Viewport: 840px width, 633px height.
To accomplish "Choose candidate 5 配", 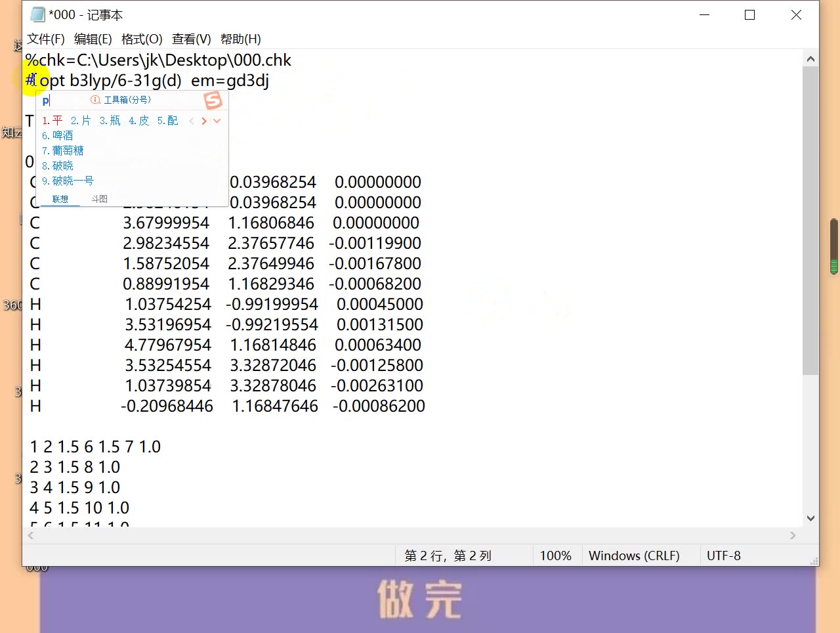I will (168, 121).
